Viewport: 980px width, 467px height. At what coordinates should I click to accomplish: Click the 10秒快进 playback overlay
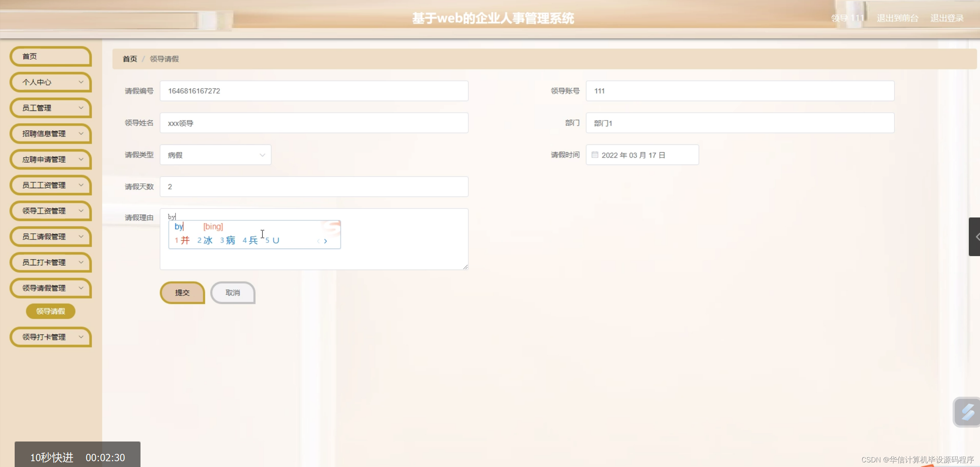click(x=51, y=457)
